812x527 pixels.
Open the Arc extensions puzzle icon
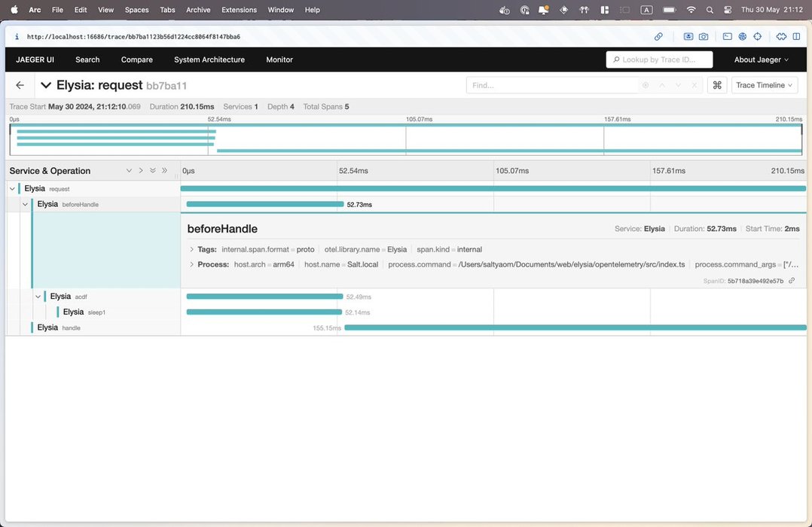coord(781,37)
